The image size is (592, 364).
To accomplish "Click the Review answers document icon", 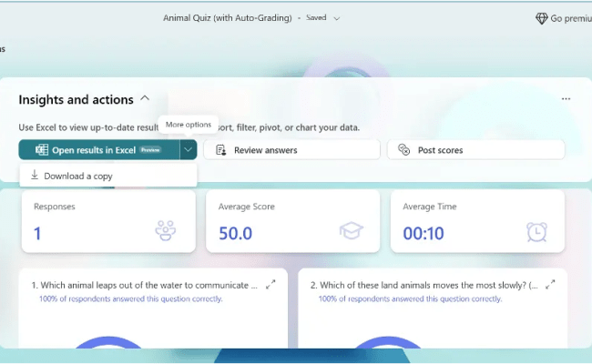I will 221,150.
